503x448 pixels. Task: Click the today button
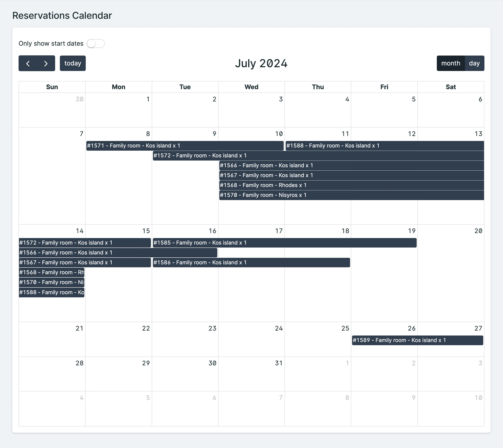[73, 63]
